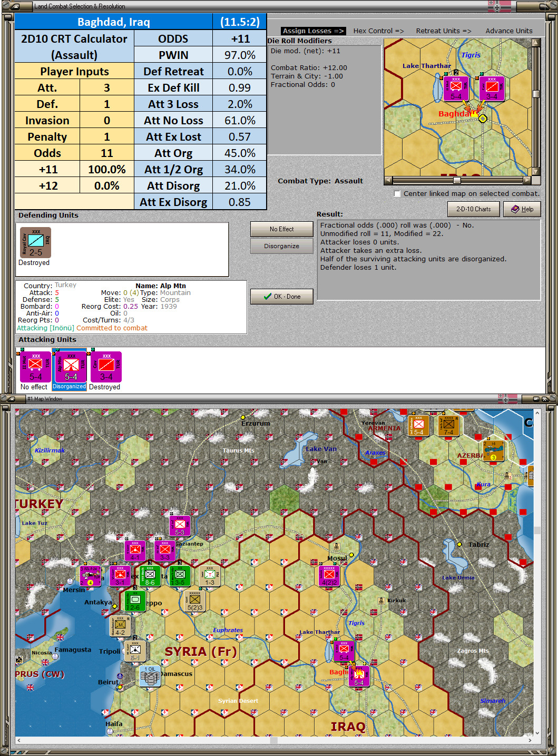
Task: Click the PWIN value 97.0% in the calculator
Action: tap(240, 55)
